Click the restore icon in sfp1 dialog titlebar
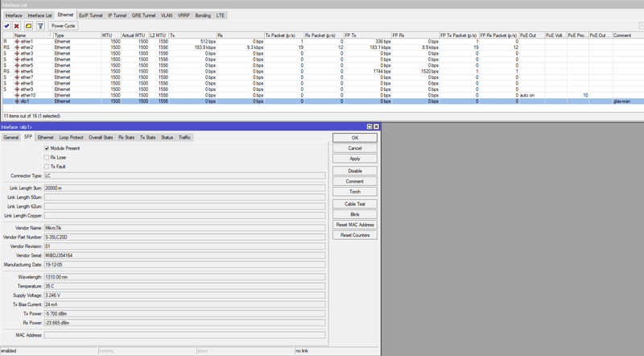This screenshot has width=644, height=356. pos(369,127)
